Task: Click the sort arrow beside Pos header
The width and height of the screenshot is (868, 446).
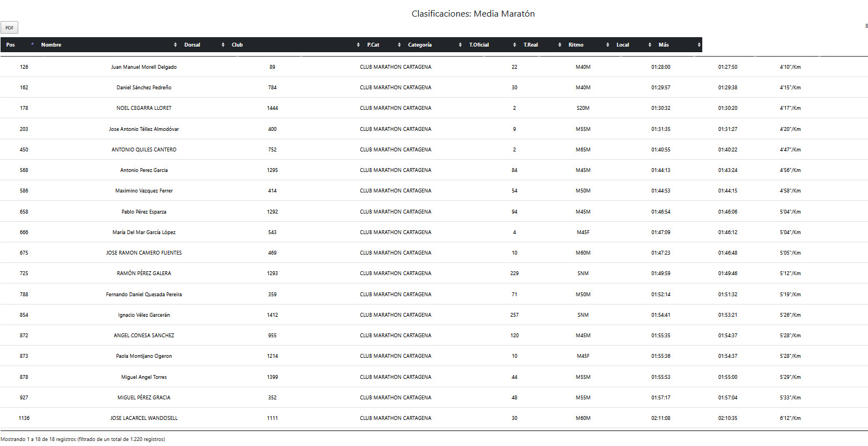Action: [x=32, y=44]
